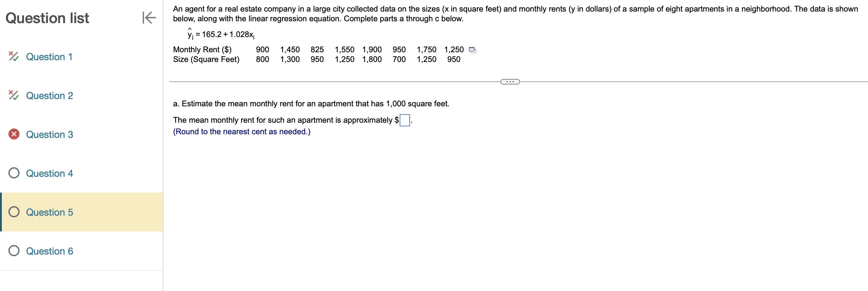Screen dimensions: 868x291
Task: Open Question 1 link
Action: [x=49, y=56]
